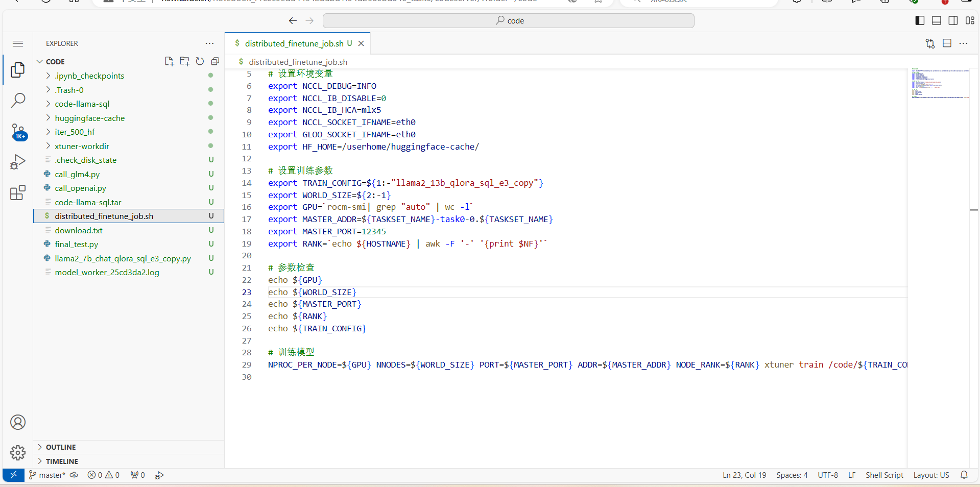Refresh the Explorer file tree
Image resolution: width=980 pixels, height=487 pixels.
click(x=200, y=61)
